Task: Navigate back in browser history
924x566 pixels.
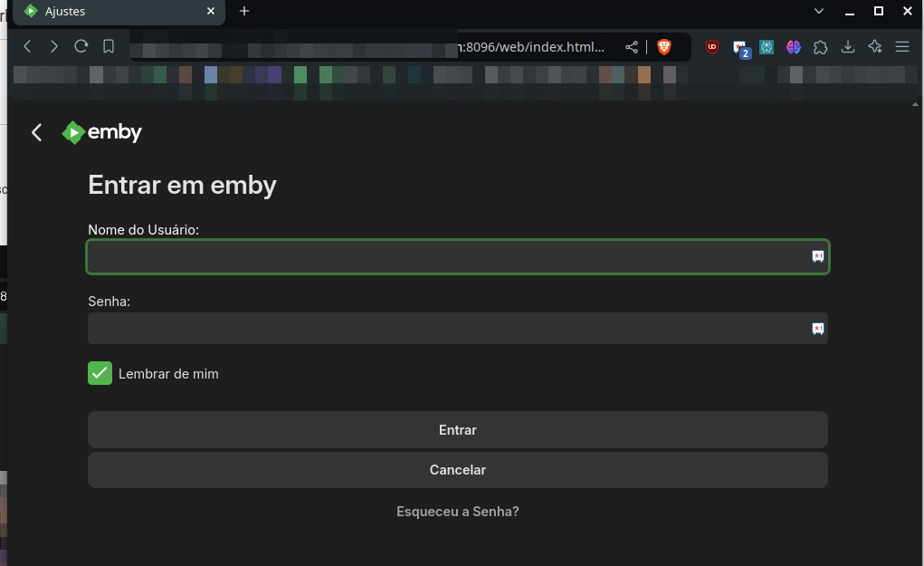Action: click(x=27, y=46)
